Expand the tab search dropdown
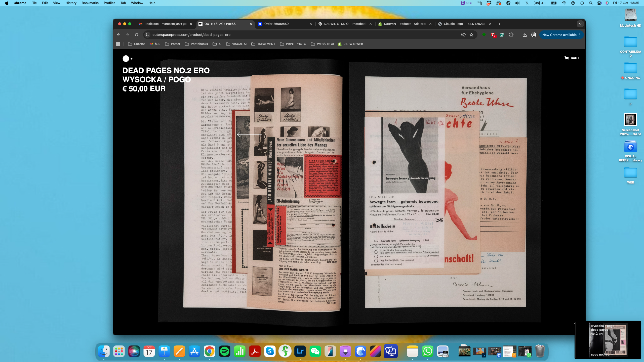 click(580, 24)
